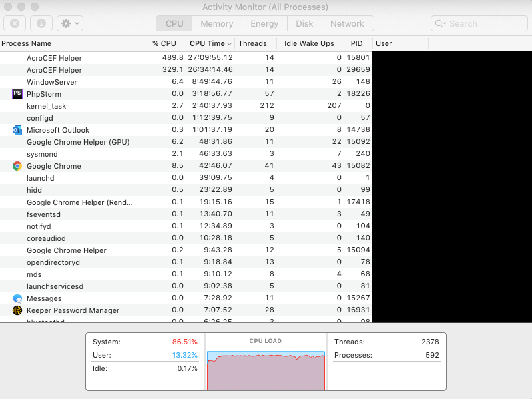Viewport: 532px width, 399px height.
Task: Click the Google Chrome app icon
Action: [17, 166]
